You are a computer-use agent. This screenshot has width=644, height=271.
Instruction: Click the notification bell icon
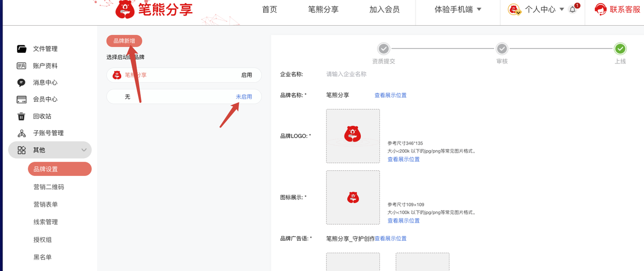pos(573,9)
